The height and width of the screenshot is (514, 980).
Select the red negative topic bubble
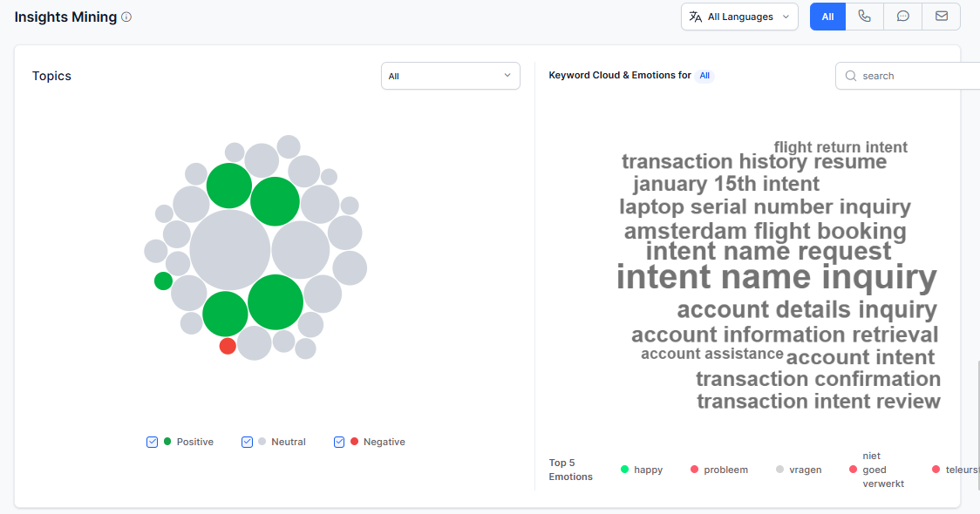click(x=228, y=346)
